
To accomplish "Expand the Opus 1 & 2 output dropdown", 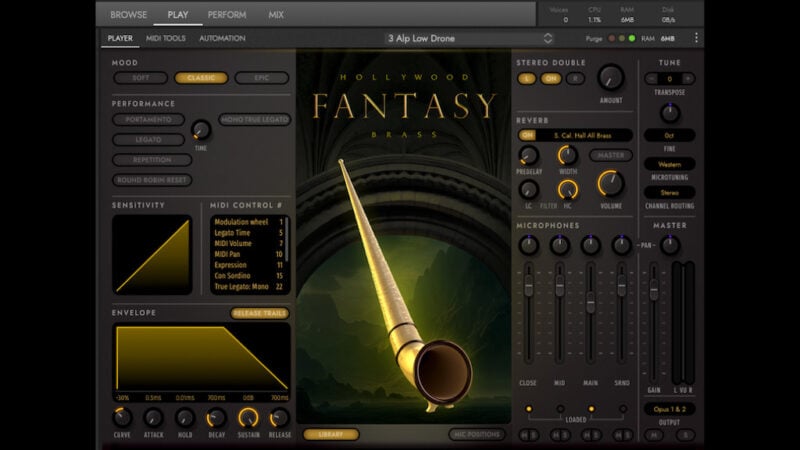I will click(x=669, y=410).
